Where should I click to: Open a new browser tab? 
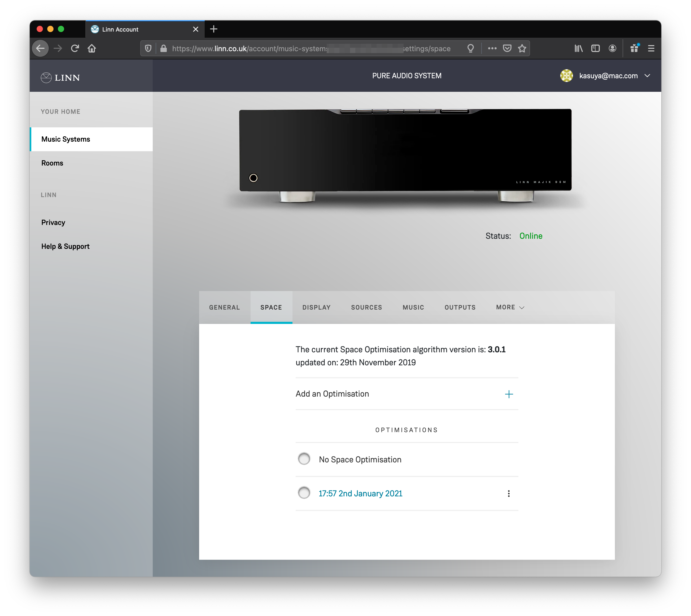[x=213, y=29]
